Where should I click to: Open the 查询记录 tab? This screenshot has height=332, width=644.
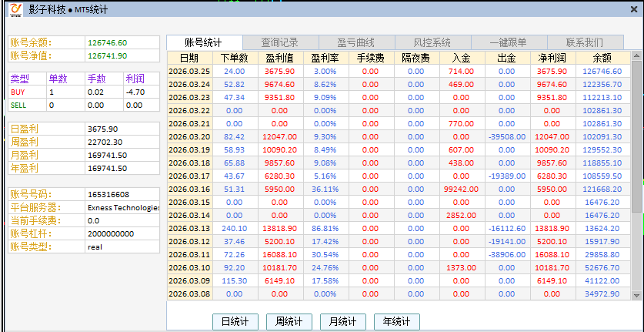coord(280,42)
